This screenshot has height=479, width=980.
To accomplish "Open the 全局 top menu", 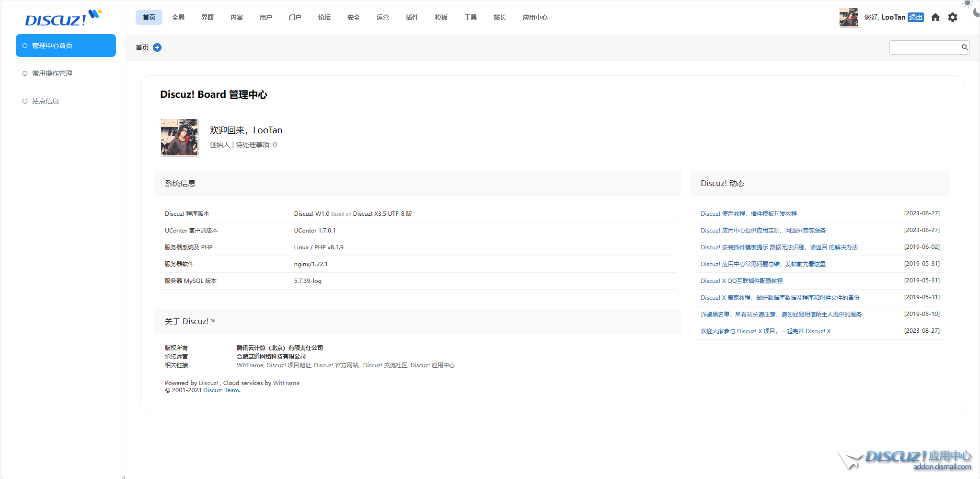I will coord(178,17).
